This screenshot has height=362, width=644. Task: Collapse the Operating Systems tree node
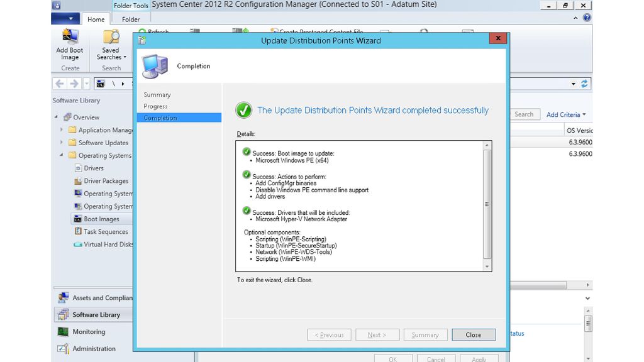62,155
